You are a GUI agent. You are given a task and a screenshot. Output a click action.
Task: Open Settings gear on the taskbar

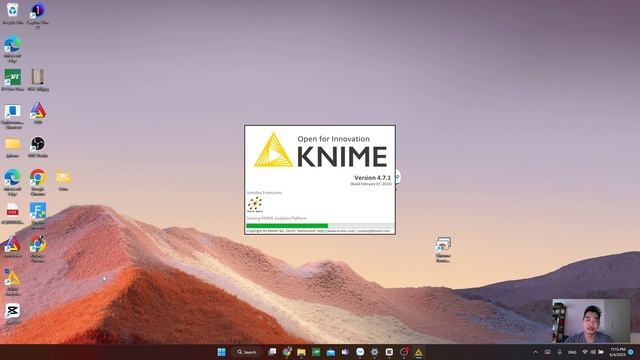pyautogui.click(x=374, y=352)
